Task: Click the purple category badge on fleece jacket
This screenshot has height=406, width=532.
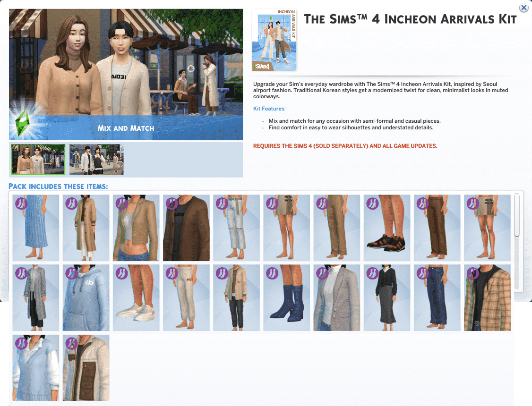Action: click(72, 343)
